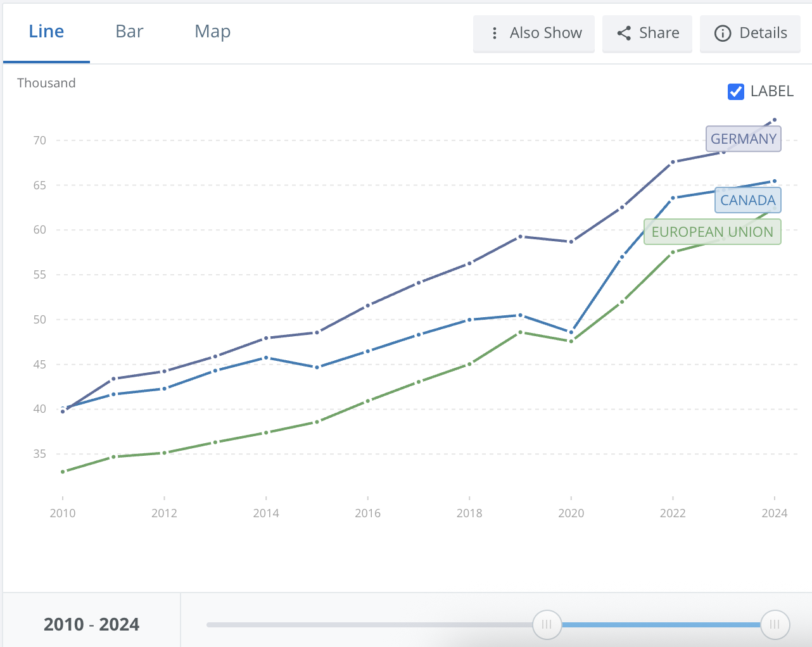Click Canada's 2022 data point
This screenshot has height=647, width=812.
point(673,198)
